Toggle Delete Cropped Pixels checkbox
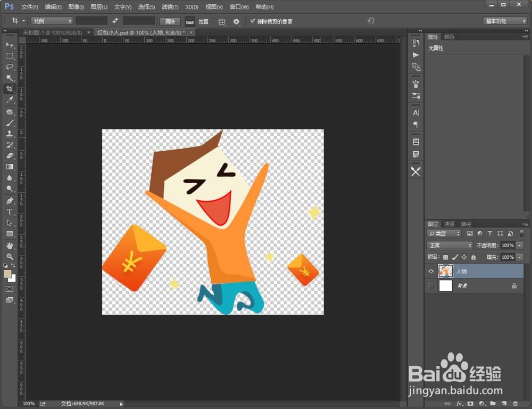532x409 pixels. click(x=252, y=21)
